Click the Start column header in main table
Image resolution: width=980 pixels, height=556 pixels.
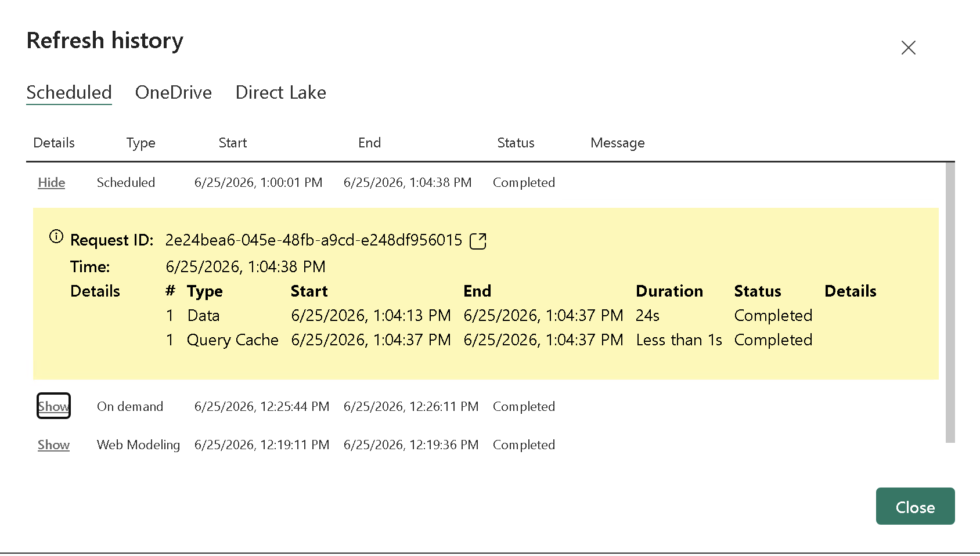click(x=233, y=143)
